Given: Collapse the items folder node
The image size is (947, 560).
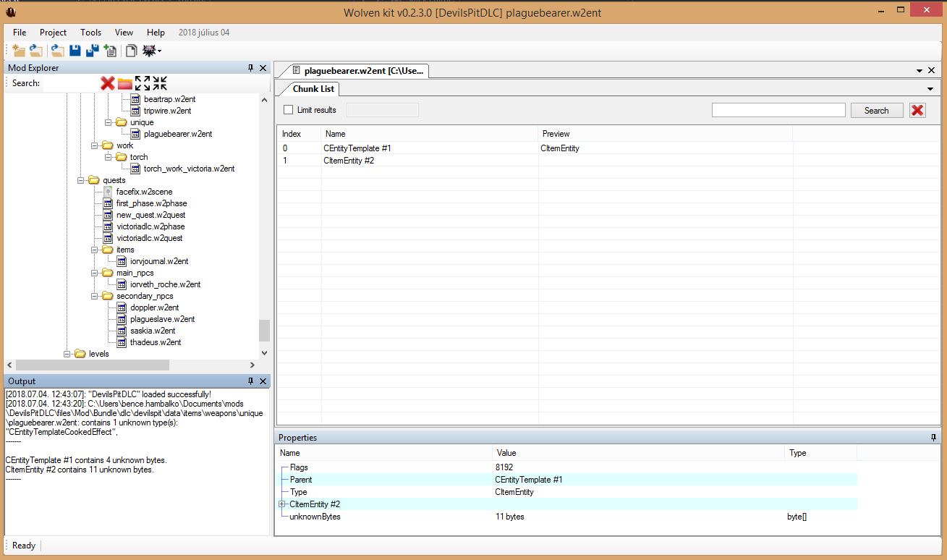Looking at the screenshot, I should 95,250.
